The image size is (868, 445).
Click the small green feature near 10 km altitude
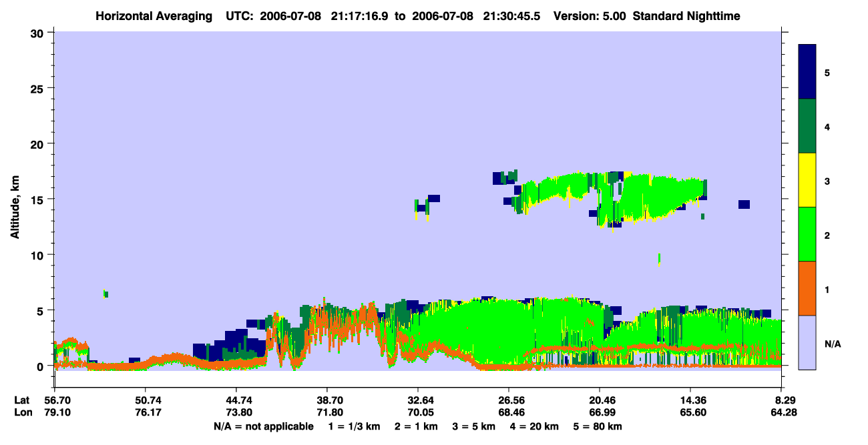tap(659, 259)
